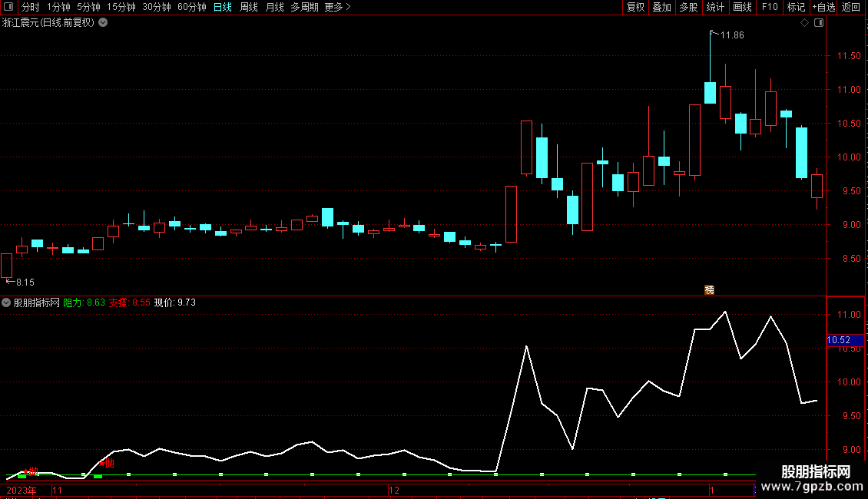The width and height of the screenshot is (868, 499).
Task: Expand the 股朋指标网 indicator dropdown
Action: tap(6, 302)
